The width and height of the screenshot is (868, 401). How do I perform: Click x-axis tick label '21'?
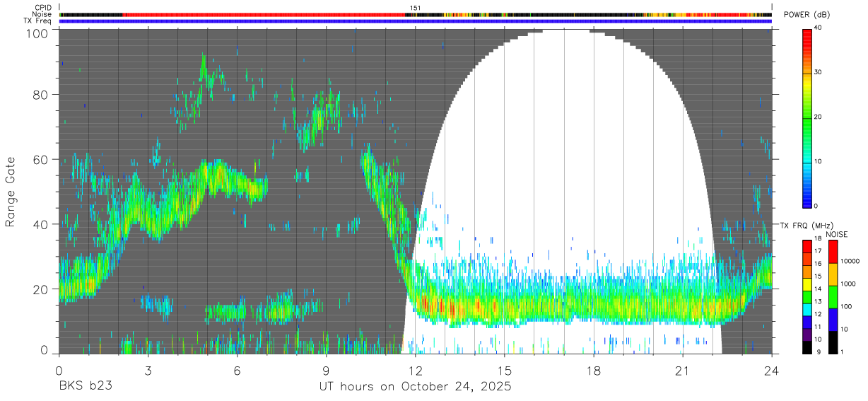click(x=682, y=371)
